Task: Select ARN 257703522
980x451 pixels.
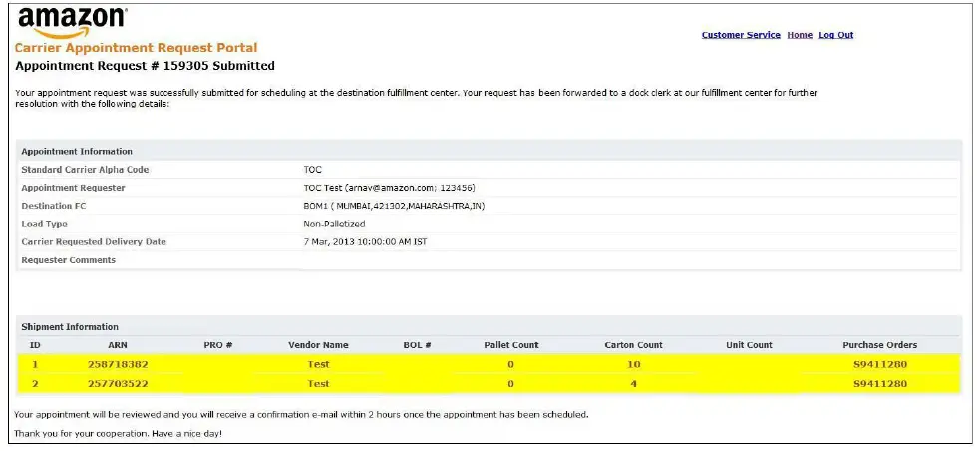Action: point(118,384)
